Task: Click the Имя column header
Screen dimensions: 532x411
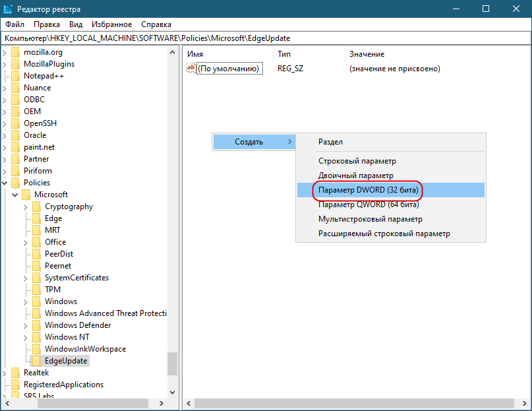Action: pos(228,54)
